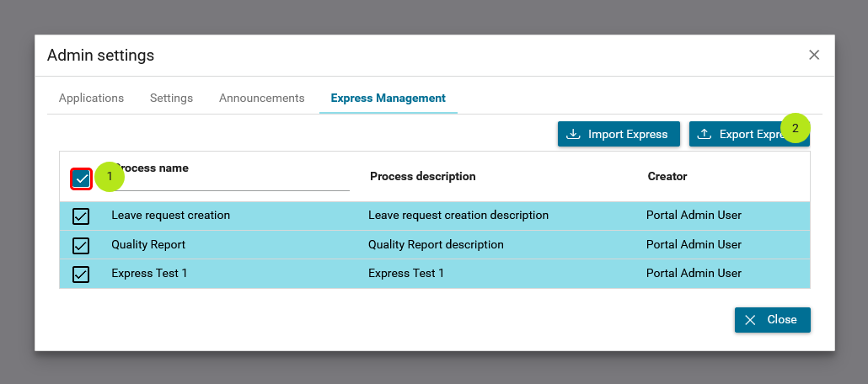Click the Import Express button

[619, 134]
